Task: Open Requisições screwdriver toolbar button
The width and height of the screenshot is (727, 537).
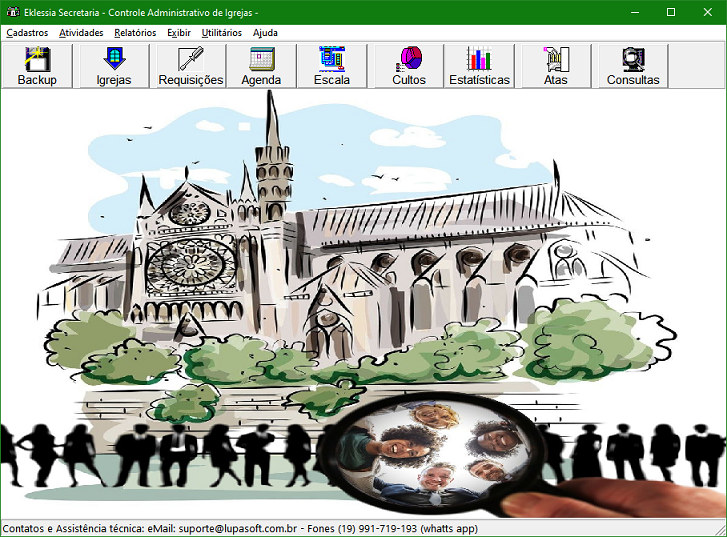Action: pyautogui.click(x=191, y=66)
